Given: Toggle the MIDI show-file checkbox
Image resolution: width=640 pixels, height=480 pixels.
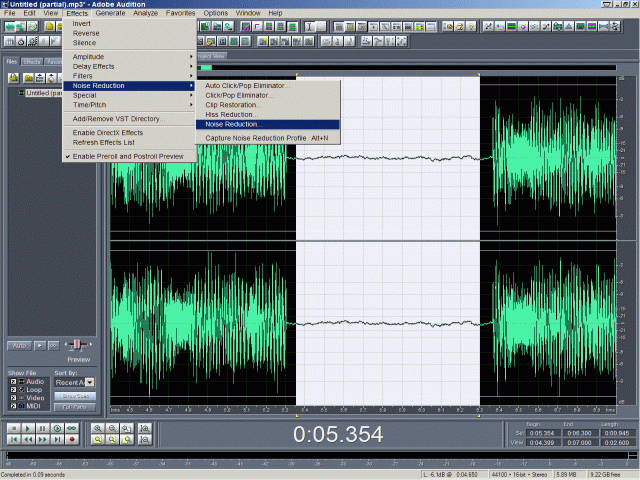Looking at the screenshot, I should pos(13,406).
